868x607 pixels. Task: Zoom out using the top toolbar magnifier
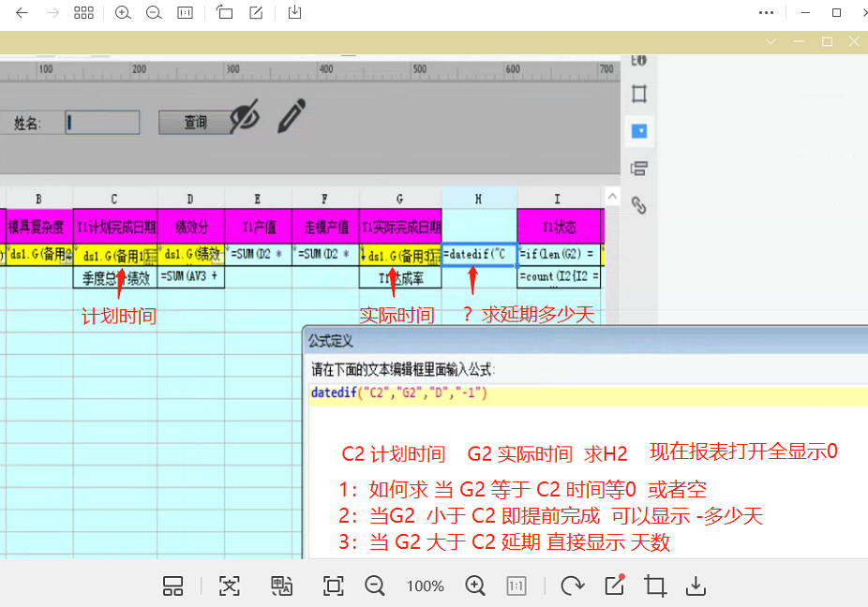[154, 13]
